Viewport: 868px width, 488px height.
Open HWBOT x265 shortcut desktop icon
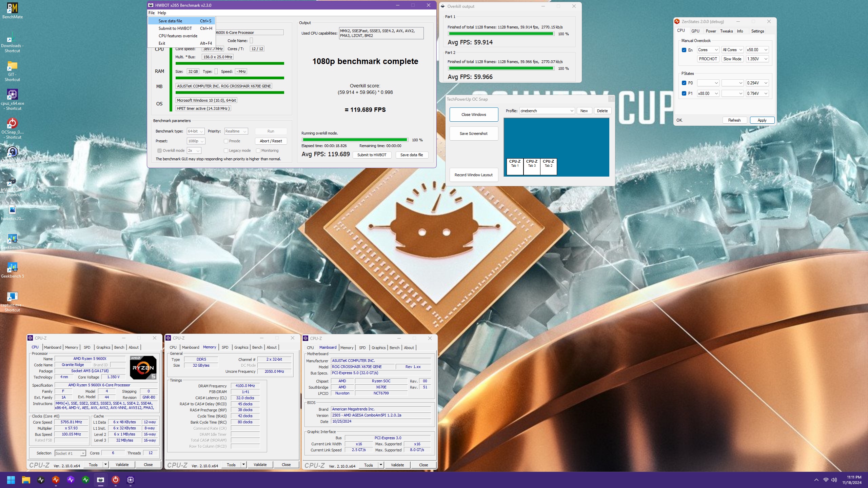[x=12, y=186]
